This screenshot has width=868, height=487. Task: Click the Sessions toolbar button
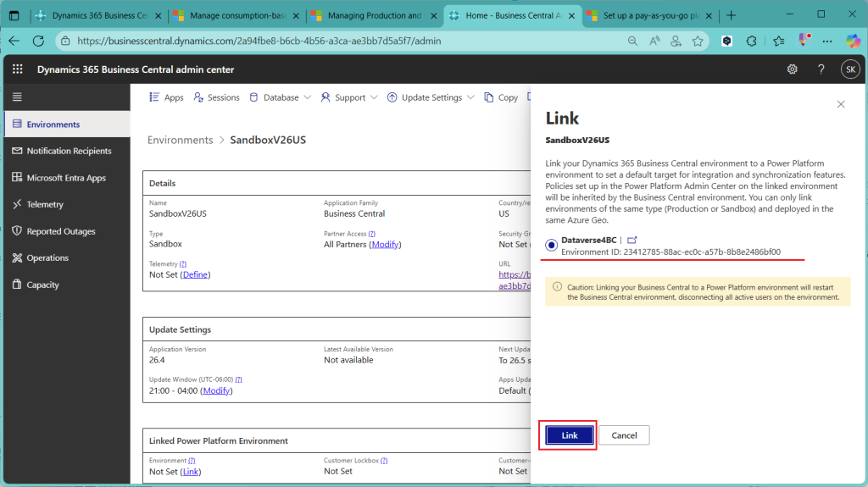coord(216,97)
